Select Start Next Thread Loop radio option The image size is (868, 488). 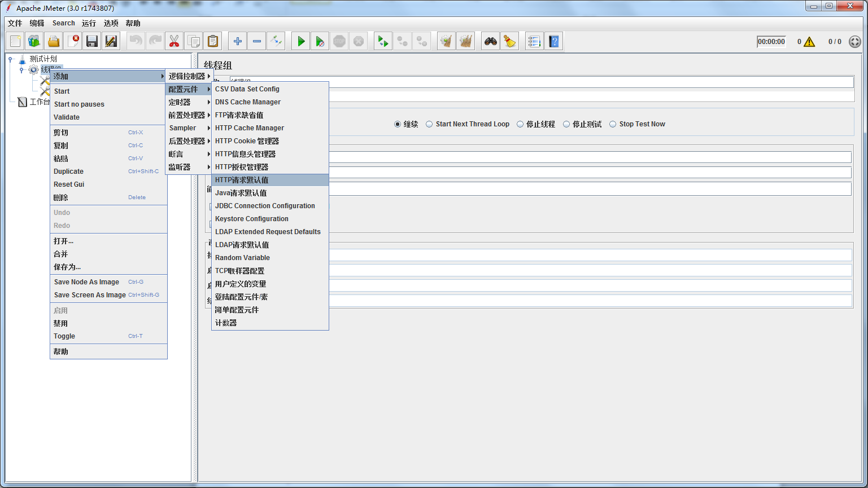coord(429,124)
